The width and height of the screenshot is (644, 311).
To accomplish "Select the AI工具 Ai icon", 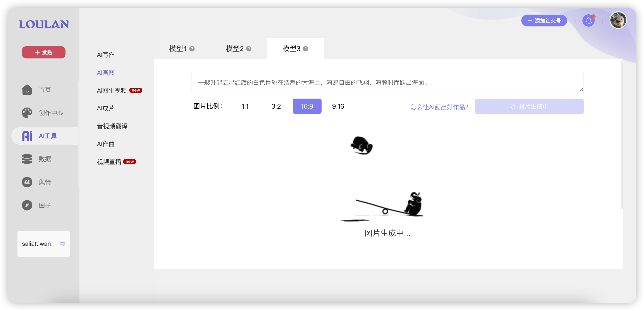I will point(27,136).
